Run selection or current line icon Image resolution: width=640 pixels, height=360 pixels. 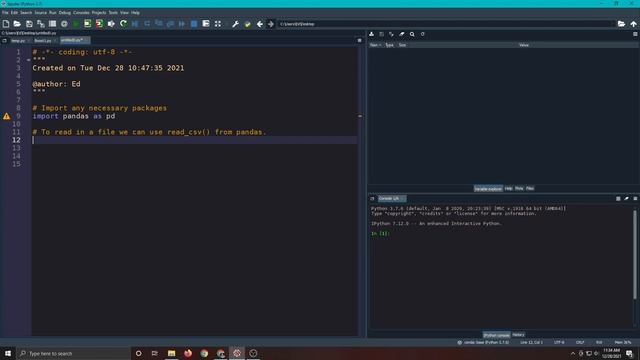point(111,24)
